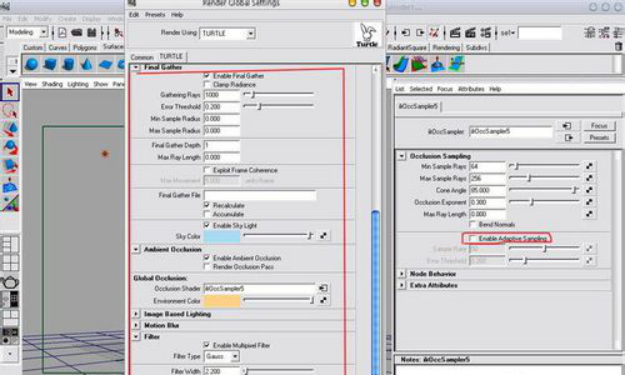Click the Focus button
Image resolution: width=625 pixels, height=375 pixels.
(x=599, y=126)
